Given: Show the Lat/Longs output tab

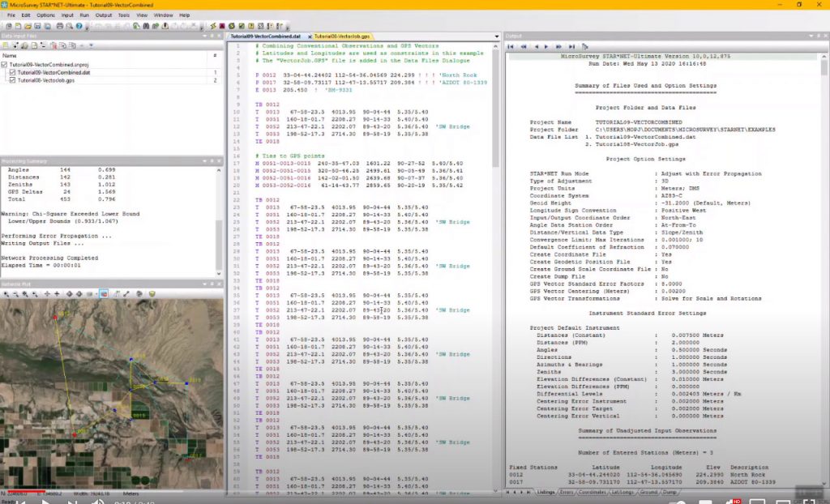Looking at the screenshot, I should point(622,492).
